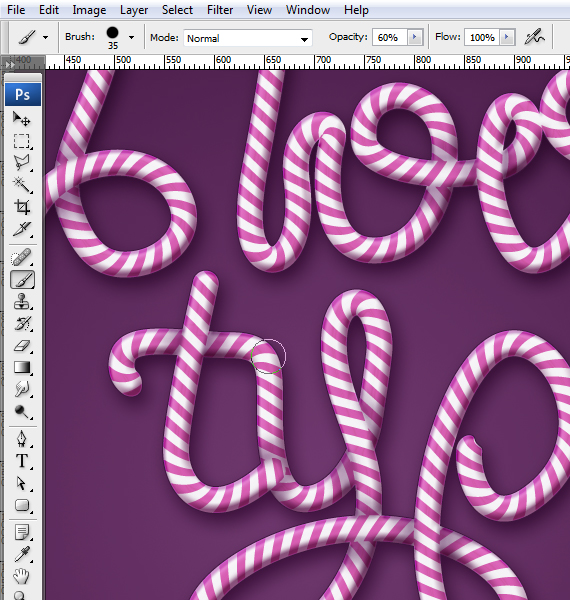Open the File menu
Image resolution: width=570 pixels, height=600 pixels.
[x=16, y=10]
